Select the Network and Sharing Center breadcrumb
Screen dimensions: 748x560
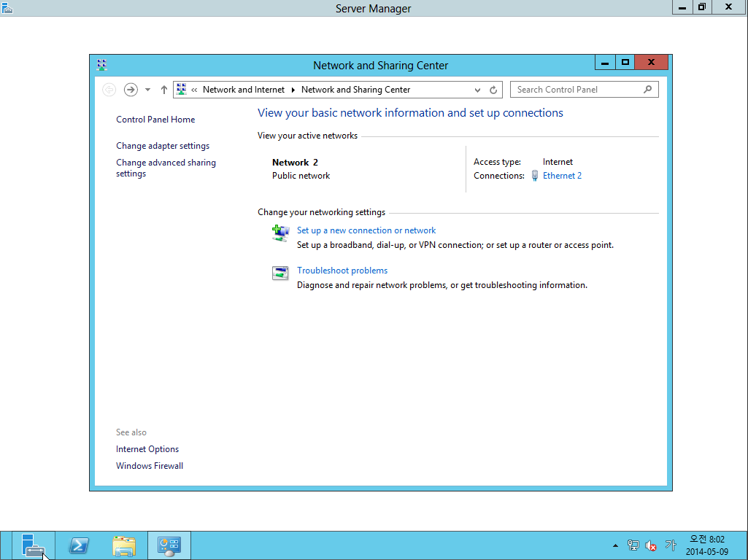(x=356, y=90)
